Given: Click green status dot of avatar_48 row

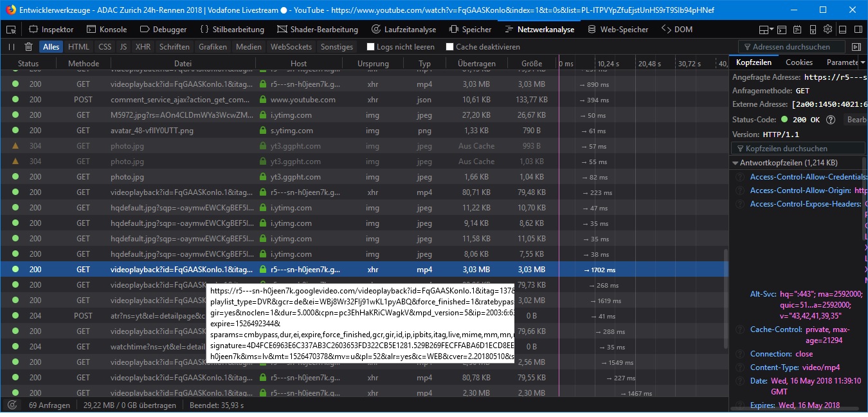Looking at the screenshot, I should tap(15, 131).
